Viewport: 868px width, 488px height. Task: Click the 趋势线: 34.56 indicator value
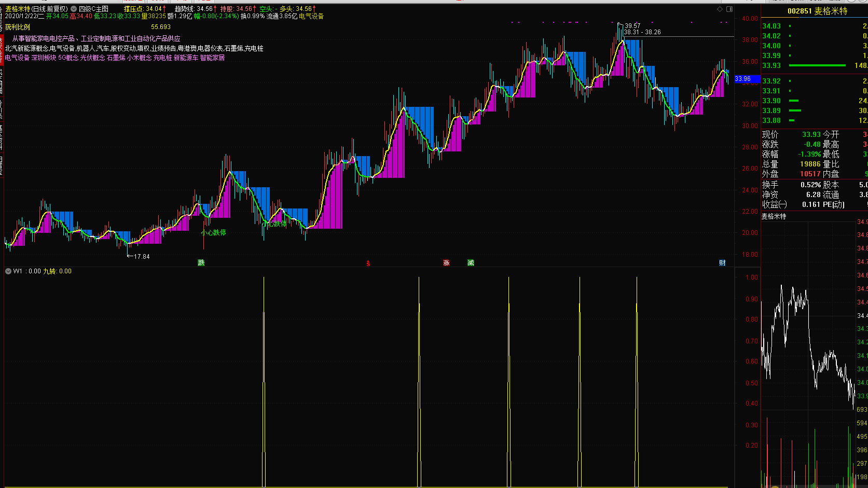coord(196,9)
